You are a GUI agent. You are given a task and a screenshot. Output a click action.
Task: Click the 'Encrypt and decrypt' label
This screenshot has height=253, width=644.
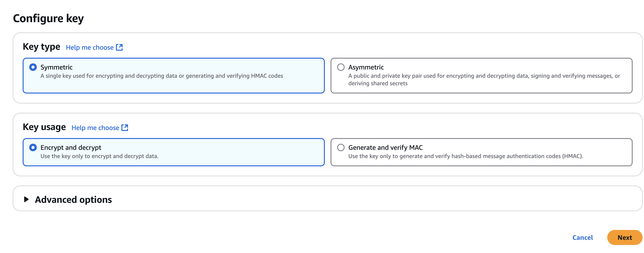click(x=71, y=148)
